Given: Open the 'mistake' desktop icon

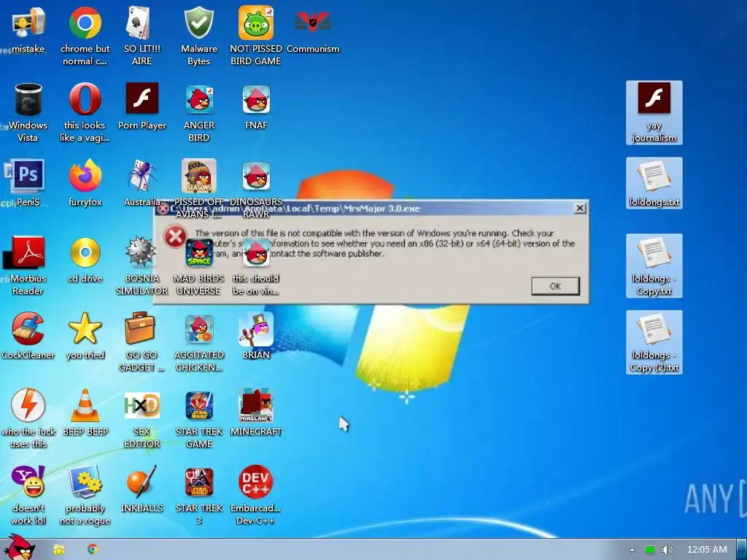Looking at the screenshot, I should tap(28, 29).
